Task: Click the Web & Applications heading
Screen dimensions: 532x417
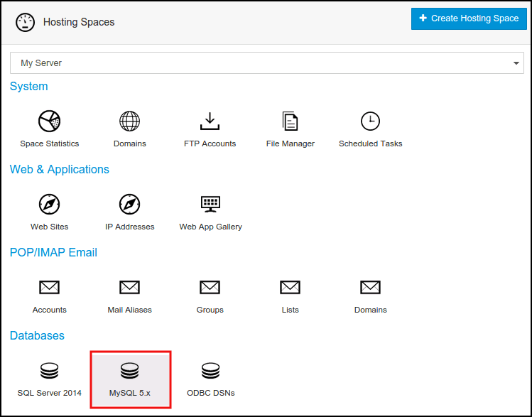Action: point(60,169)
